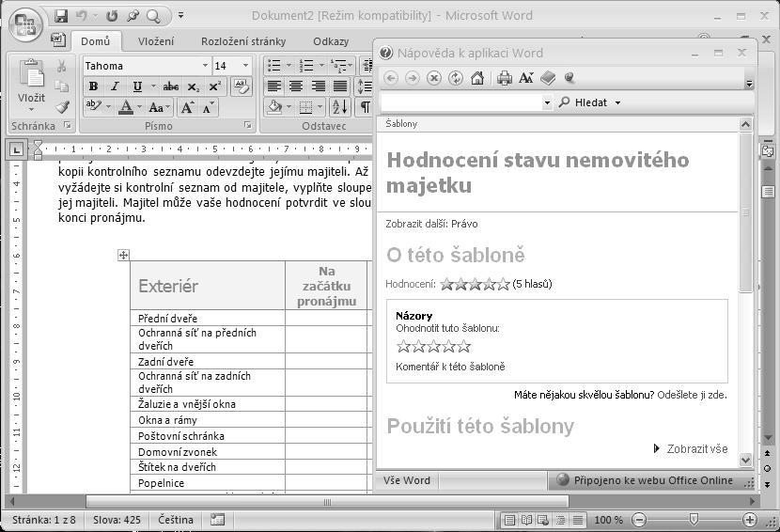Click the zoom slider handle
The height and width of the screenshot is (532, 780).
[x=693, y=520]
